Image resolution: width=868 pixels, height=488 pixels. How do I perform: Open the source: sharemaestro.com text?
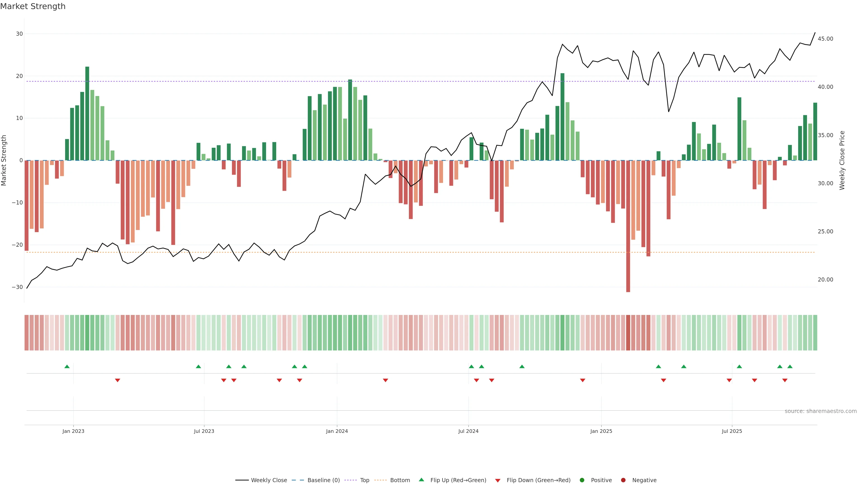(821, 411)
